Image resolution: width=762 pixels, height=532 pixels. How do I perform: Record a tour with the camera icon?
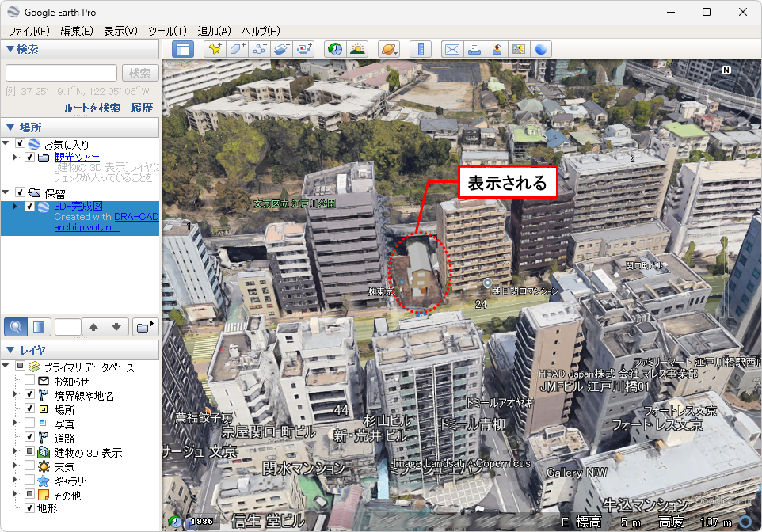click(303, 50)
